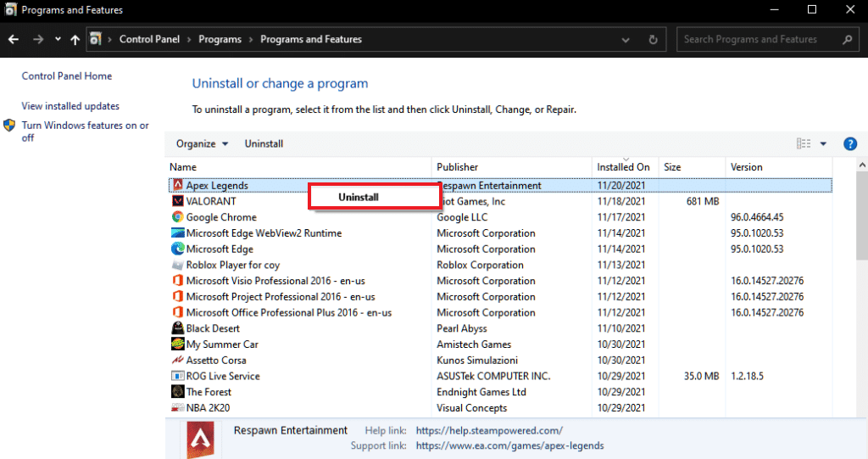The height and width of the screenshot is (459, 868).
Task: Click the 35.0 MB size cell
Action: tap(701, 376)
